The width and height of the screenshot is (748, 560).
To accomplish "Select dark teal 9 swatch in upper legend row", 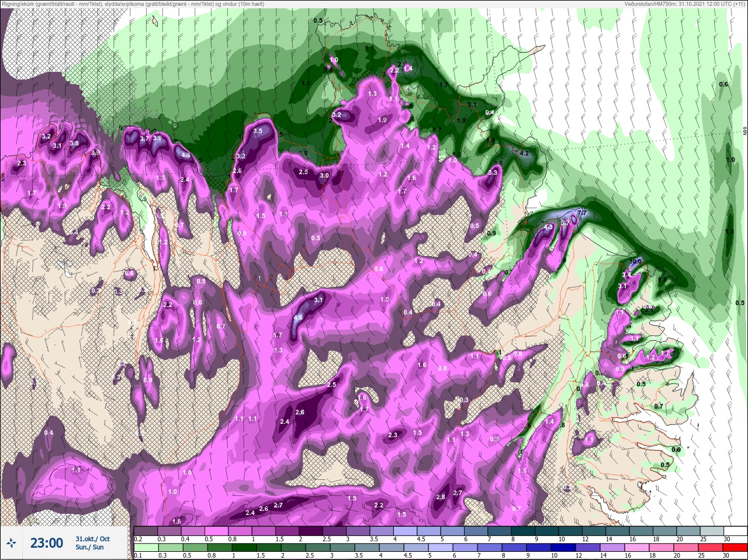I will tap(548, 531).
